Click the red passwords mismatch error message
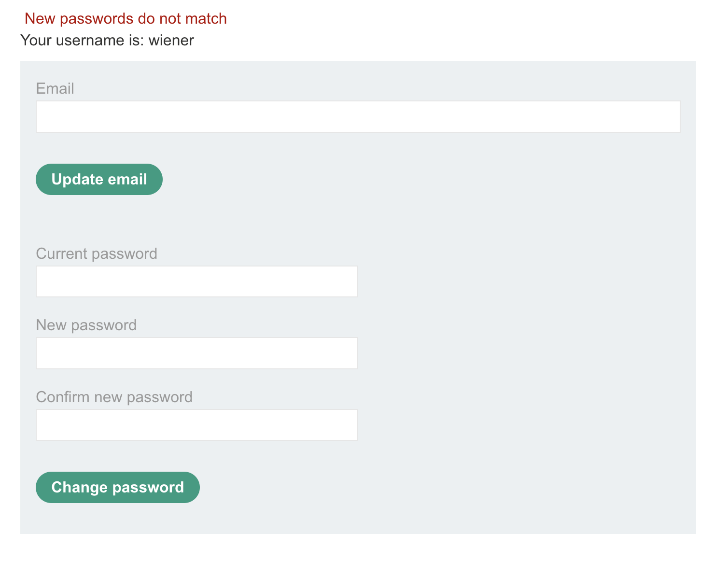728x561 pixels. tap(126, 18)
